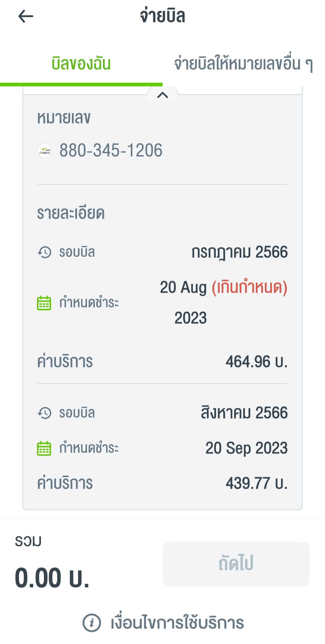The image size is (325, 644).
Task: Tap the August billing cycle history icon
Action: [45, 413]
